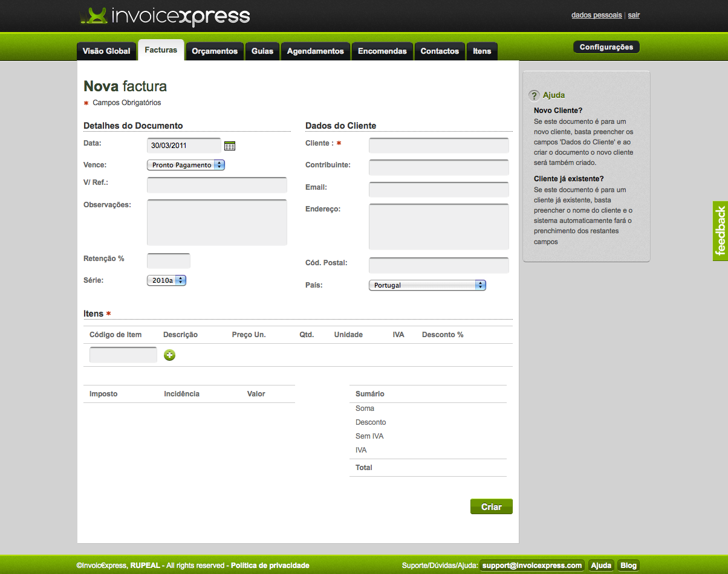
Task: Switch to the Orçamentos tab
Action: 215,51
